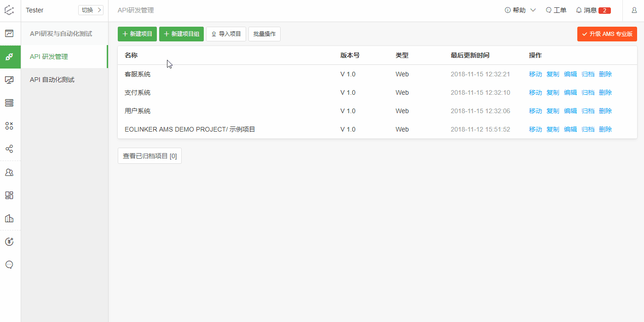Viewport: 644px width, 322px height.
Task: Click the 切换 workspace switch button
Action: tap(91, 10)
